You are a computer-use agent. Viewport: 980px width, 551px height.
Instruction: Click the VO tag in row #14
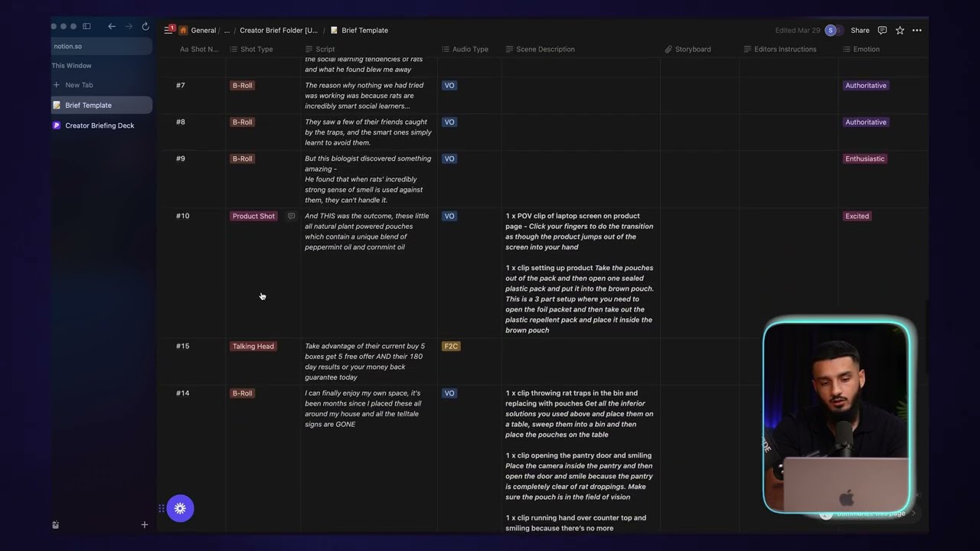tap(449, 393)
